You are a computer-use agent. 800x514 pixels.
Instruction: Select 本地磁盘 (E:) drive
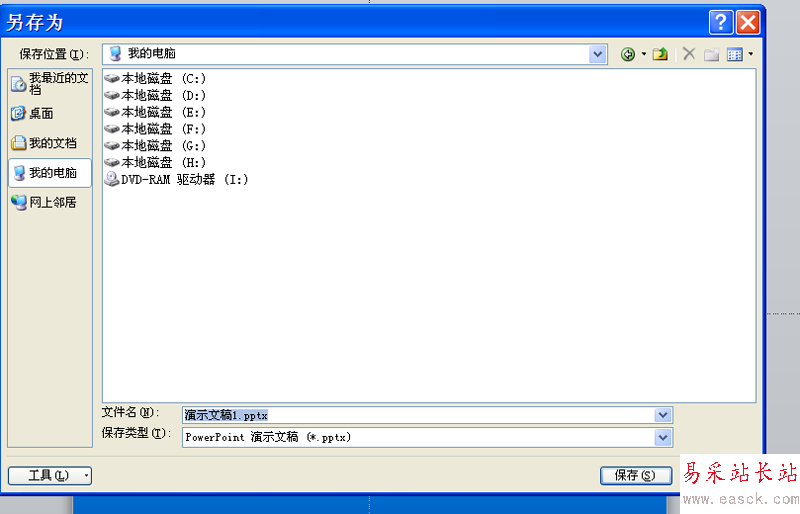[155, 112]
